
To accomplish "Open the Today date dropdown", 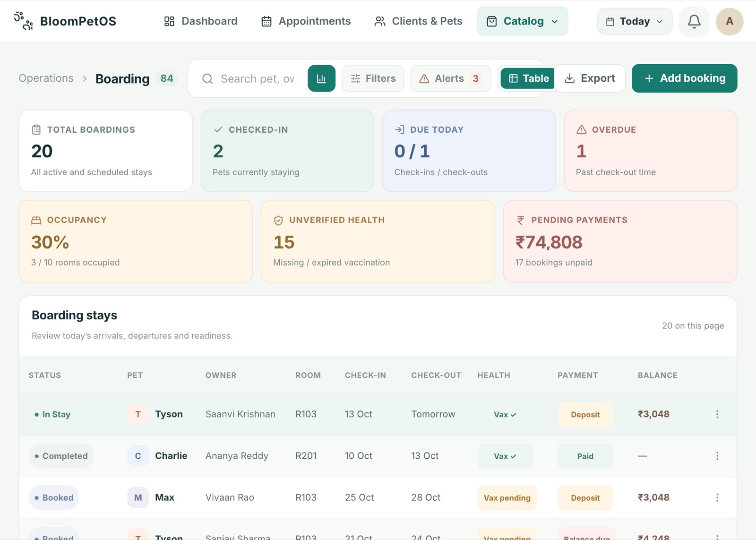I will pos(635,21).
